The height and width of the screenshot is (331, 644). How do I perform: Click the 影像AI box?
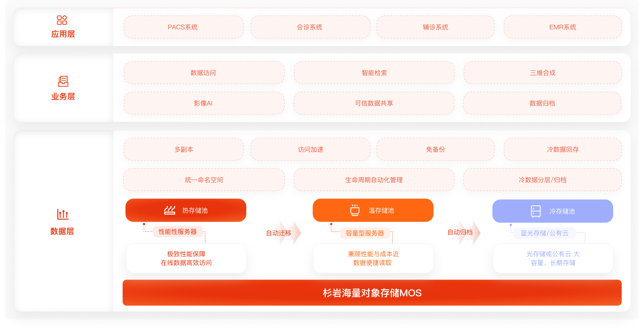(x=204, y=103)
